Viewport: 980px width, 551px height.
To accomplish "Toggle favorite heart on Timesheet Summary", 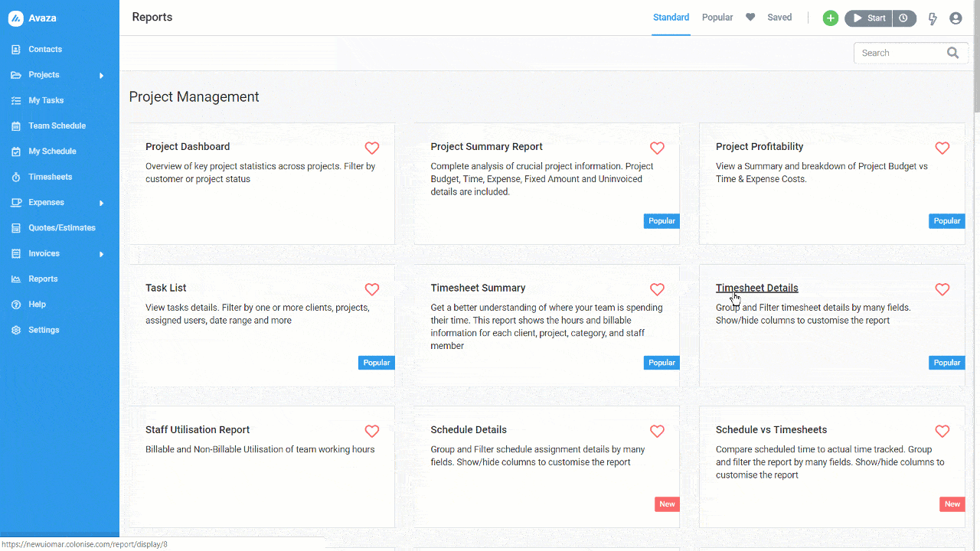I will pyautogui.click(x=657, y=289).
